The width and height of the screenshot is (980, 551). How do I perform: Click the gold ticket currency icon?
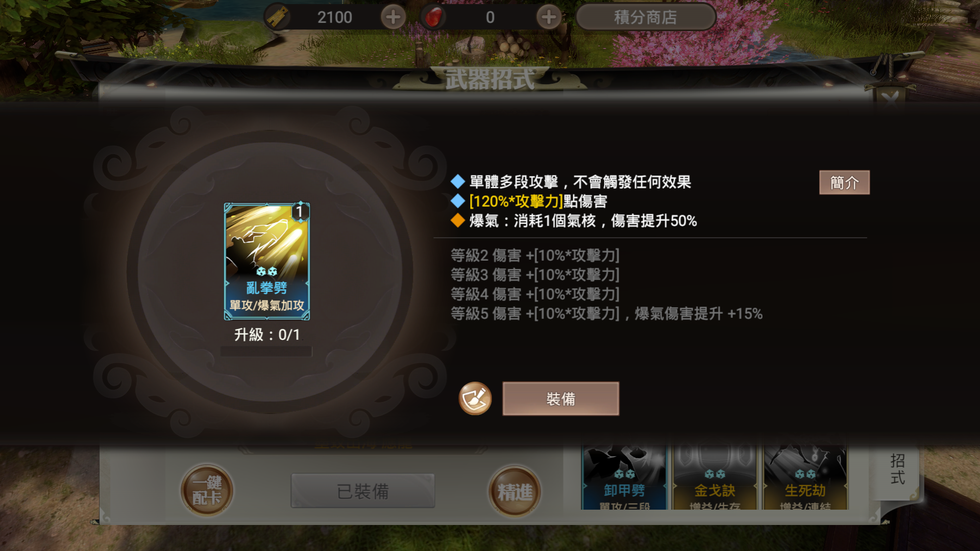pos(277,17)
